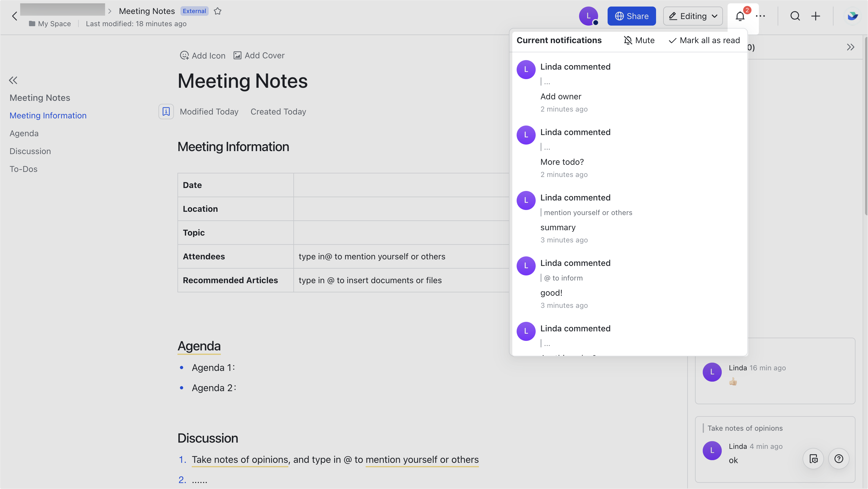Click the Meeting Notes title
This screenshot has width=868, height=489.
pyautogui.click(x=242, y=81)
